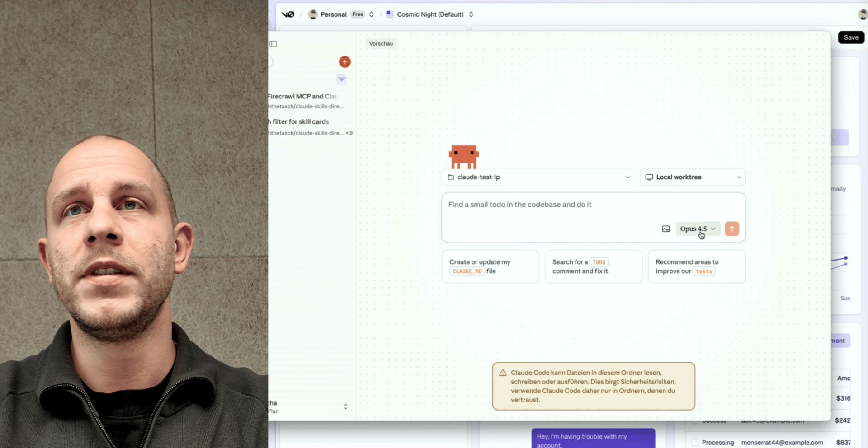Open the Cosmic Night (Default) theme switcher
The image size is (868, 448).
tap(429, 14)
